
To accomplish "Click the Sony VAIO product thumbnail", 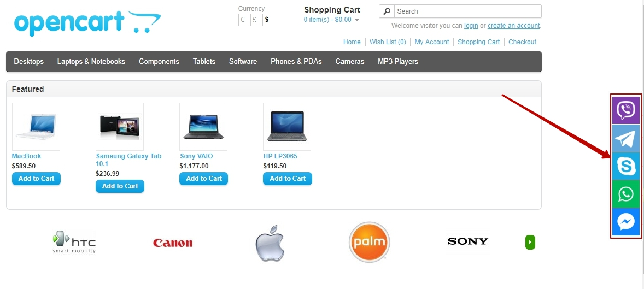I will coord(203,127).
